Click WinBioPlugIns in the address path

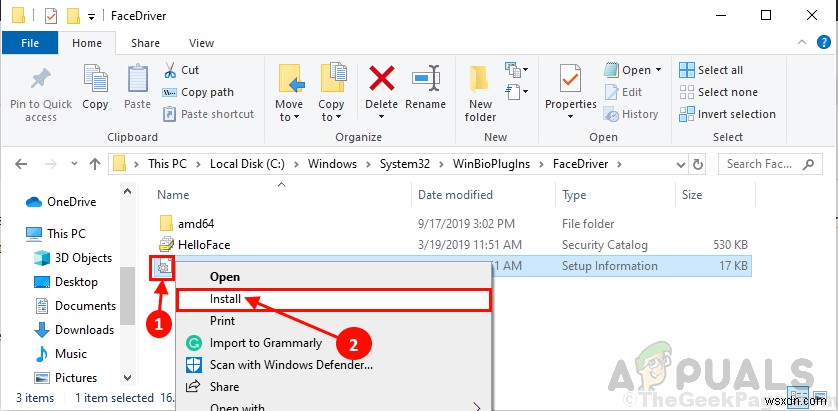click(491, 164)
